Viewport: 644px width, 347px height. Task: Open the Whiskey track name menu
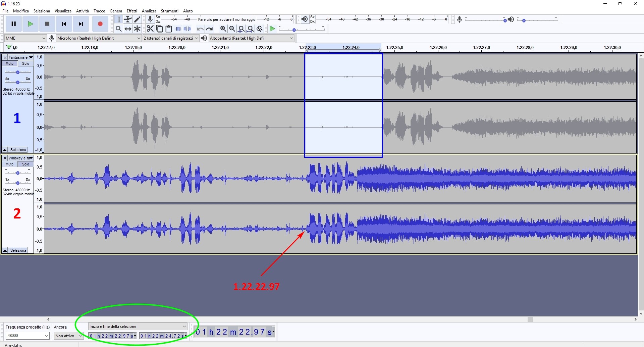[x=21, y=158]
